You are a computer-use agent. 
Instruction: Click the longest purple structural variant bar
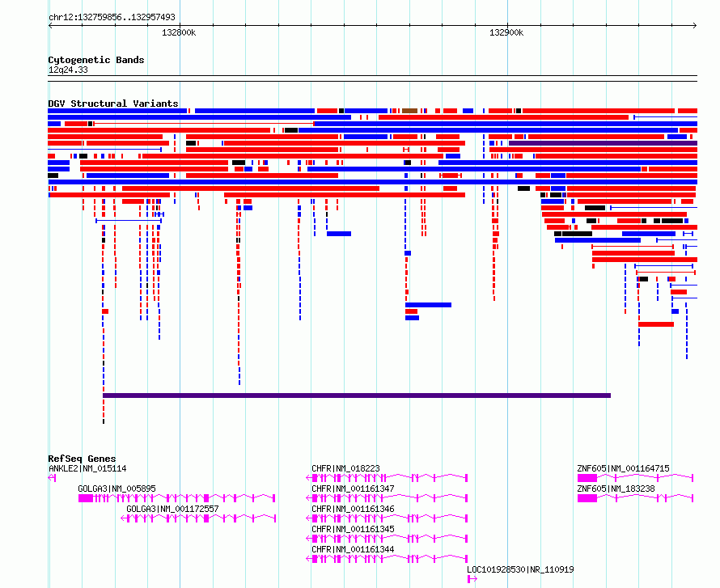tap(357, 396)
